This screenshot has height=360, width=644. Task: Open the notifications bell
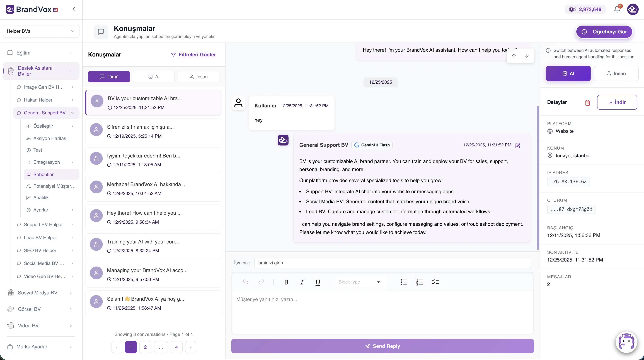pyautogui.click(x=617, y=9)
